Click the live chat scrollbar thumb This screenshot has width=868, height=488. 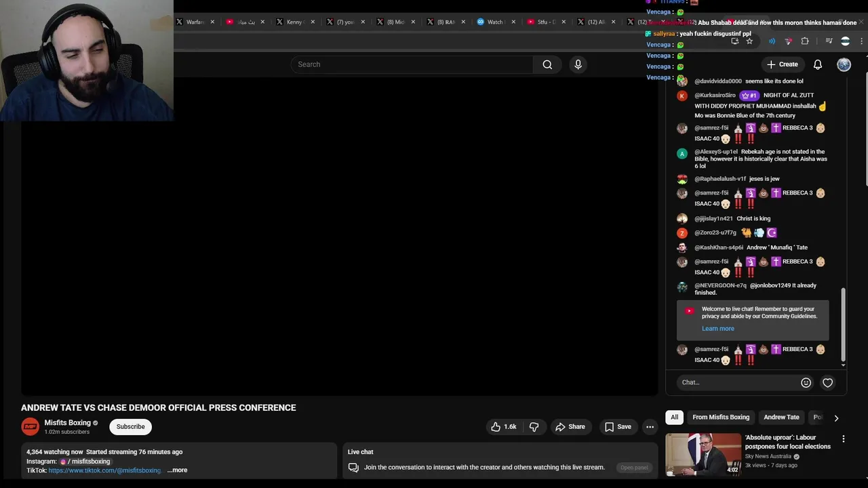point(844,324)
